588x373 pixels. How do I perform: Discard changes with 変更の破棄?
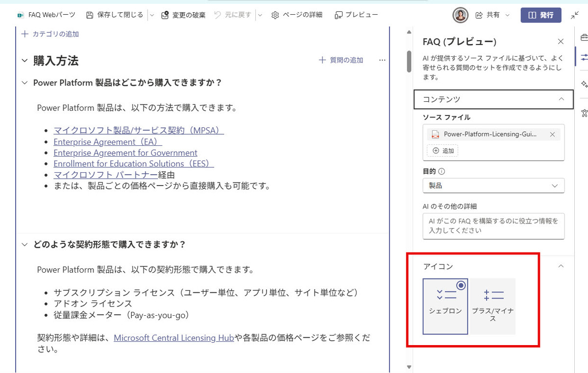(183, 15)
